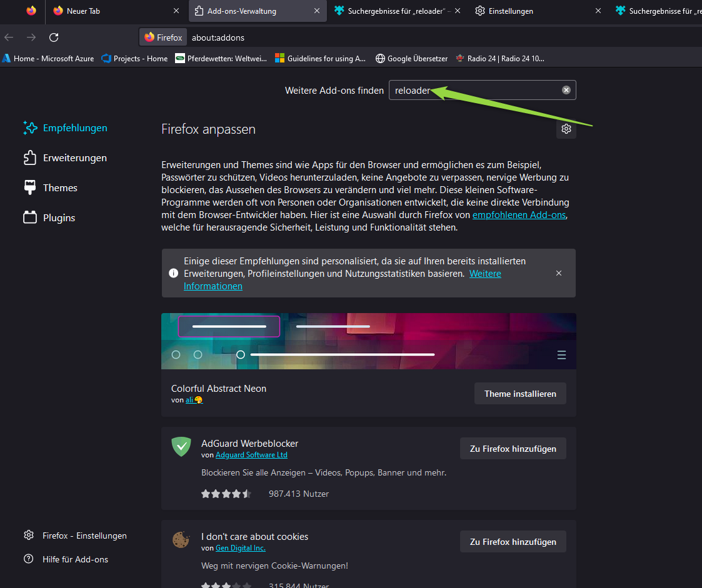Switch to the Einstellungen tab

[510, 11]
